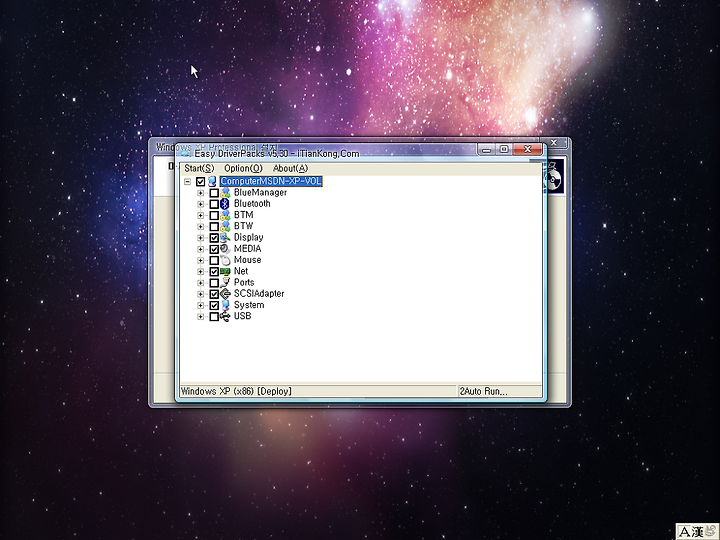720x540 pixels.
Task: Expand the Net node
Action: tap(201, 271)
